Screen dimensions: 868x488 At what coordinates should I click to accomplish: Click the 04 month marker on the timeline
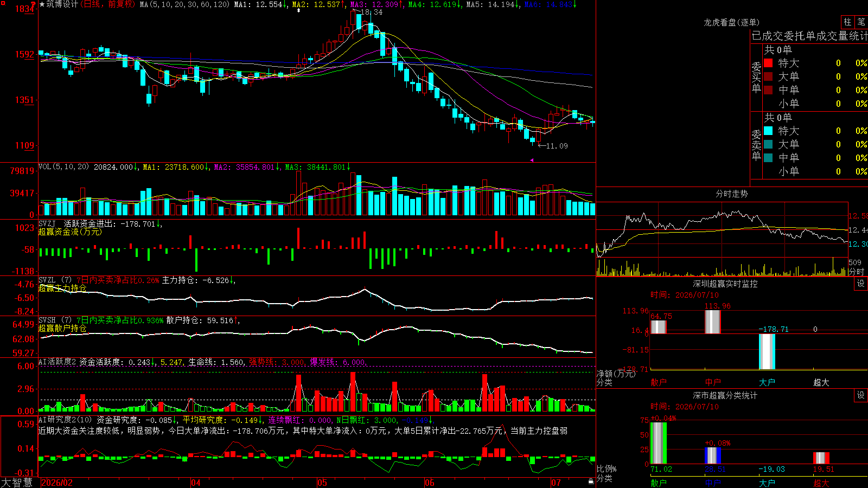point(196,483)
